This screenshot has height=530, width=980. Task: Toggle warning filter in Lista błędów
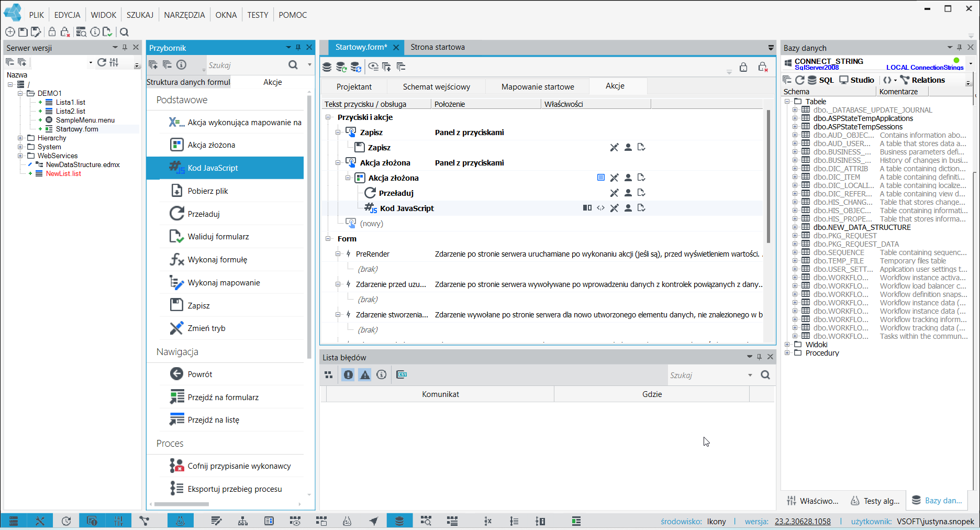[x=365, y=375]
